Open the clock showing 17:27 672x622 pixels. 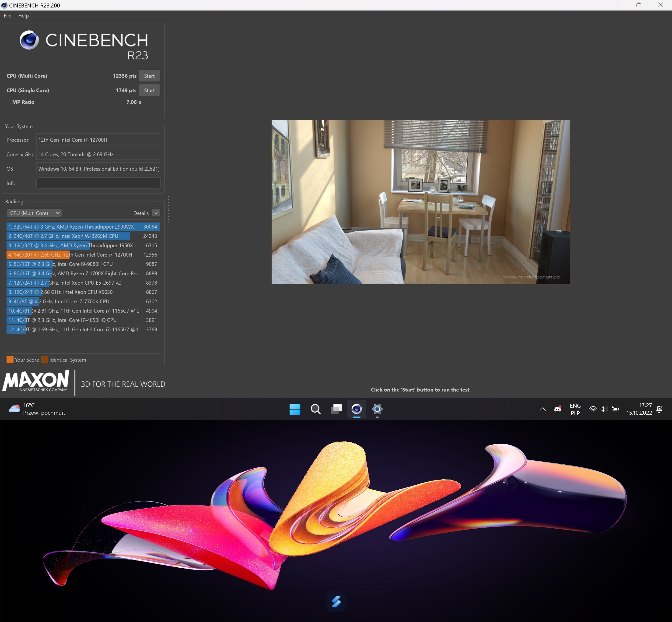[x=639, y=409]
